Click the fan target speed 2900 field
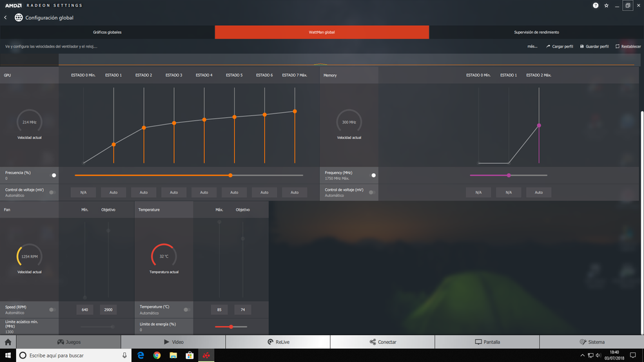Screen dimensions: 644x362 [x=108, y=309]
